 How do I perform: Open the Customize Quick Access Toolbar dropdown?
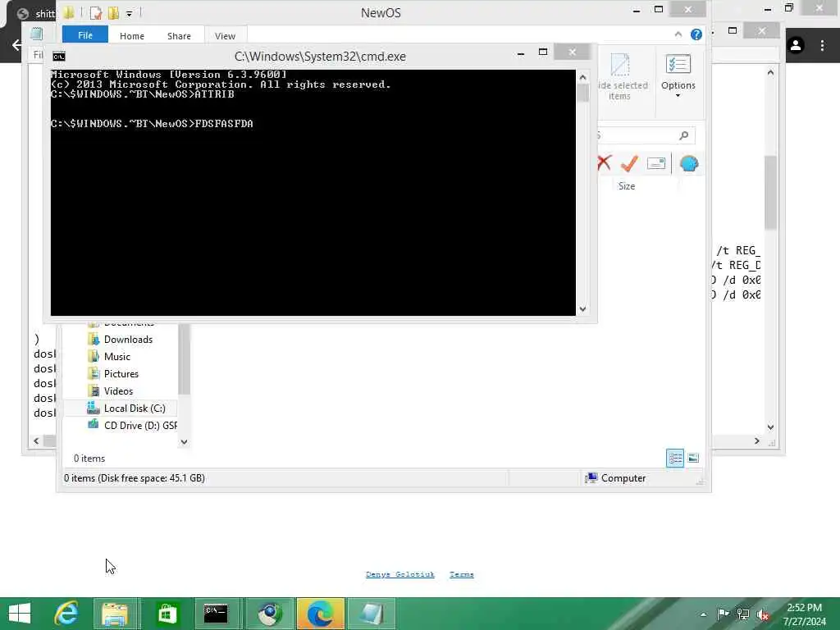129,13
